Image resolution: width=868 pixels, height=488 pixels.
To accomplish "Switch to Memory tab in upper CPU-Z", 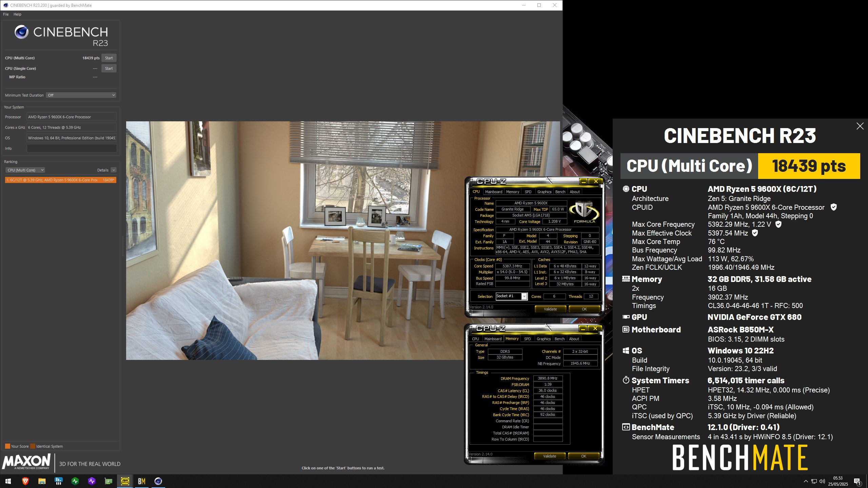I will [512, 192].
